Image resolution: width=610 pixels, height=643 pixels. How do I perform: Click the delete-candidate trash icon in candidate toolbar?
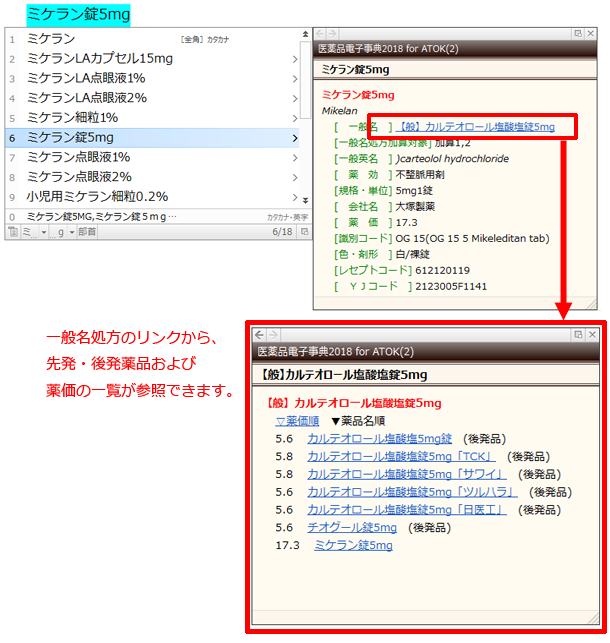pyautogui.click(x=13, y=232)
